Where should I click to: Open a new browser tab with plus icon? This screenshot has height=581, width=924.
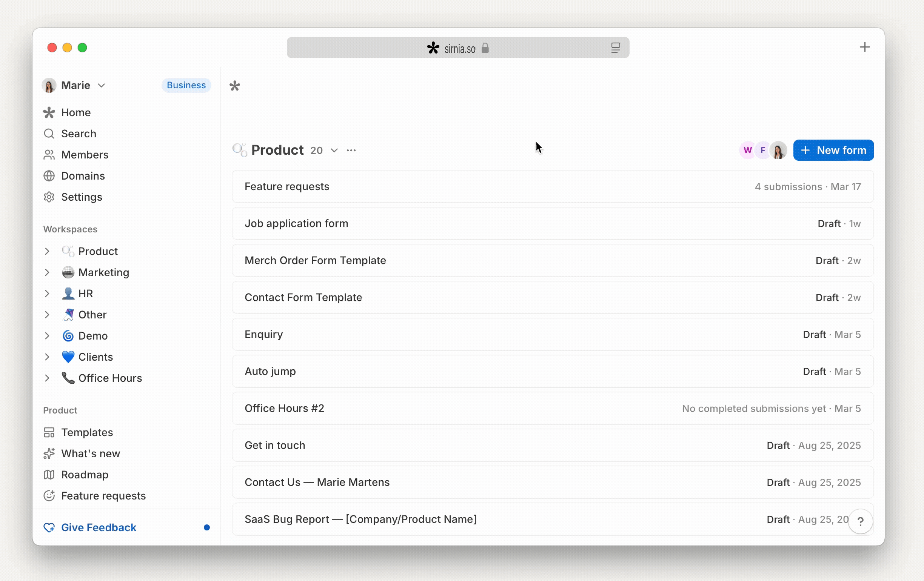click(x=864, y=47)
